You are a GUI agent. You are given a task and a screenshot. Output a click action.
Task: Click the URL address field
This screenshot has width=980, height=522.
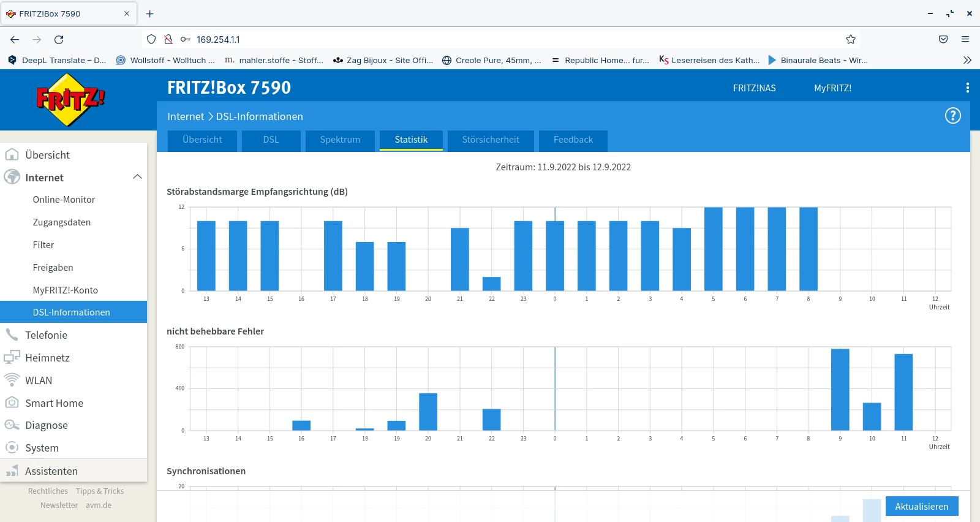(x=490, y=40)
